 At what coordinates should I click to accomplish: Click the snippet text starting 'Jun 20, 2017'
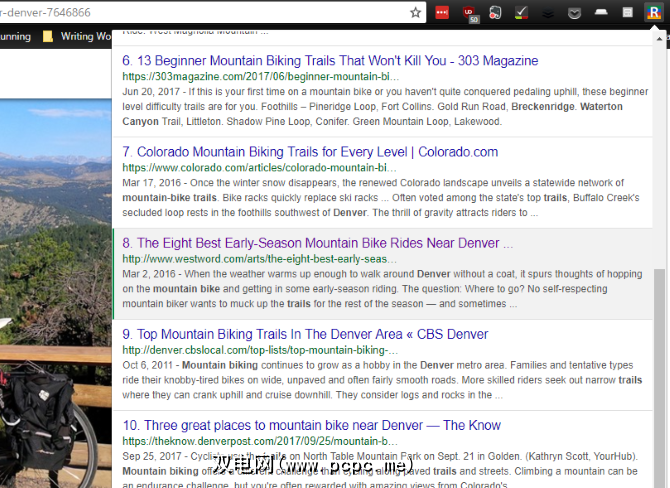tap(385, 106)
